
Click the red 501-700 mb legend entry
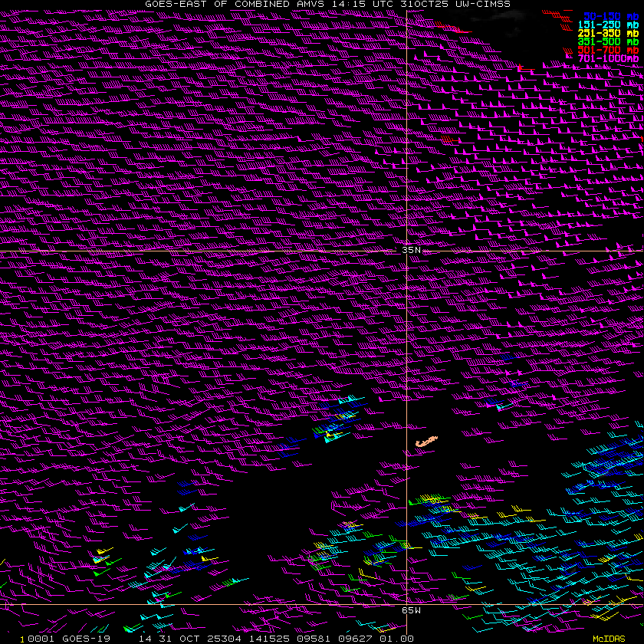click(608, 50)
